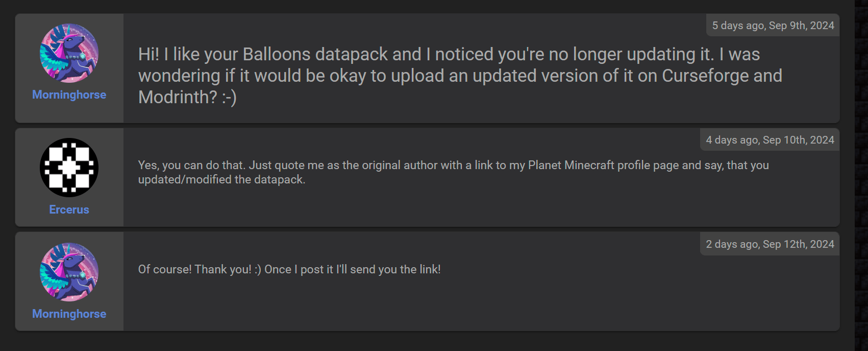Click 'Yes, you can do that.' sentence
This screenshot has width=868, height=351.
pos(192,165)
